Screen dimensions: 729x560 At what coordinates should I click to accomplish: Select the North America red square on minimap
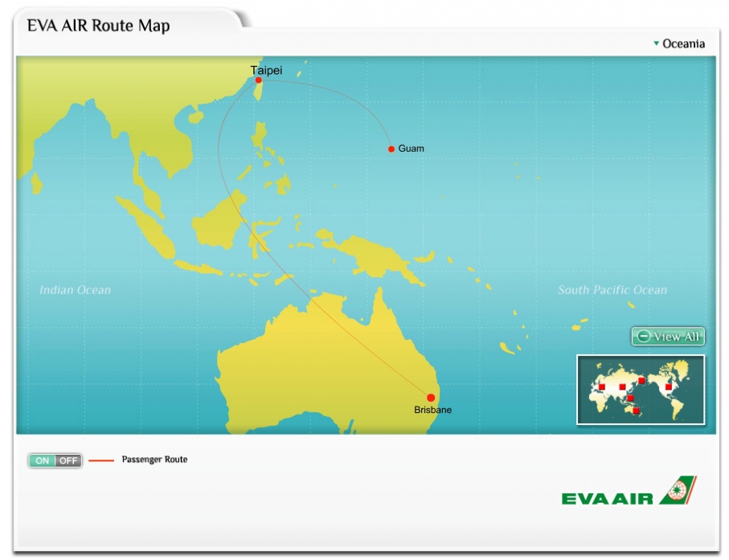tap(669, 386)
